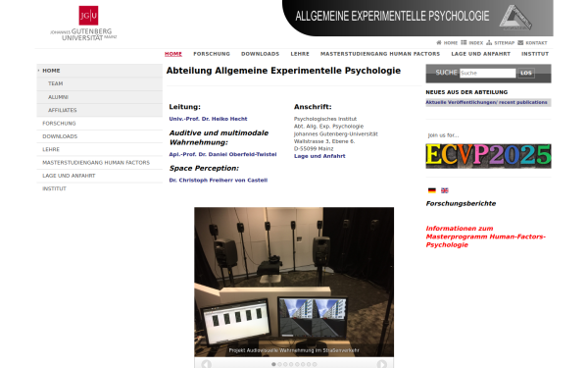Click the Neues aus der Abteilung heading

pos(466,92)
